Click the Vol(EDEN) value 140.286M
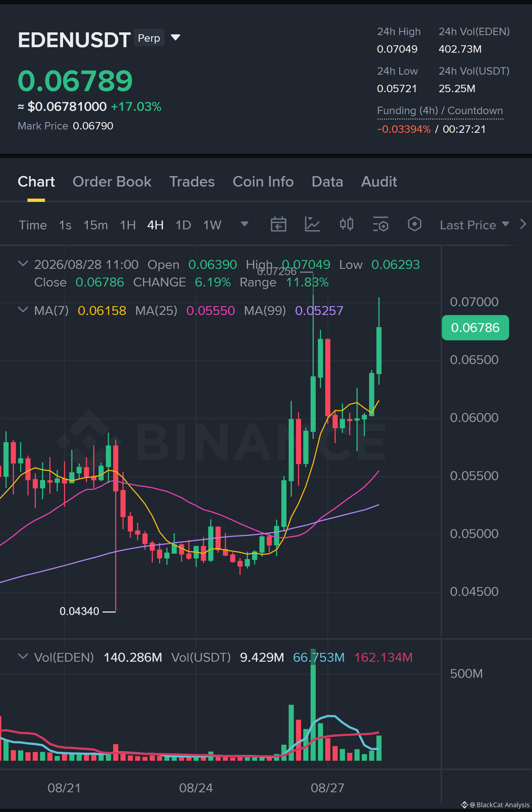Screen dimensions: 532x812 click(x=133, y=658)
